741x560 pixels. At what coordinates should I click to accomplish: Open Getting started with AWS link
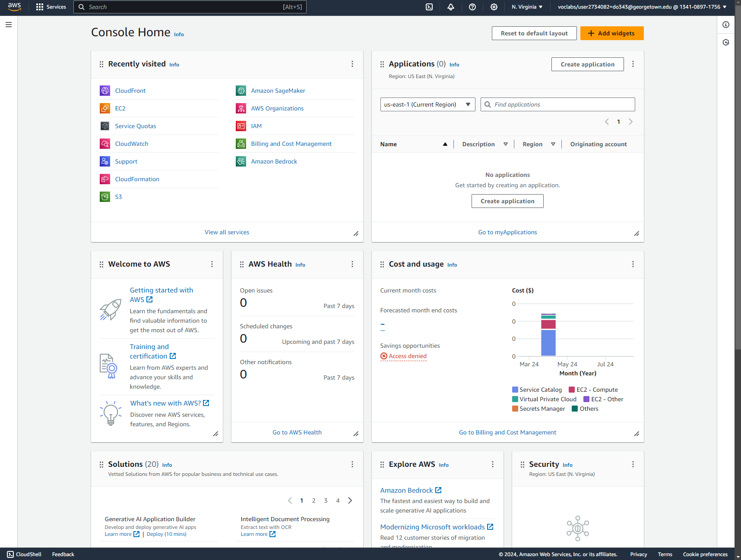[161, 295]
